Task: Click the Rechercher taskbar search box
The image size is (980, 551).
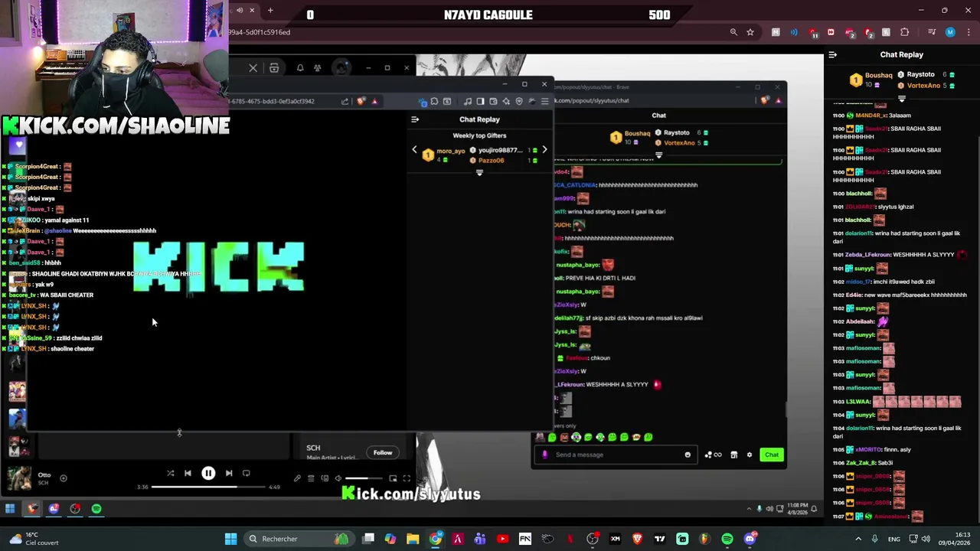Action: point(299,539)
